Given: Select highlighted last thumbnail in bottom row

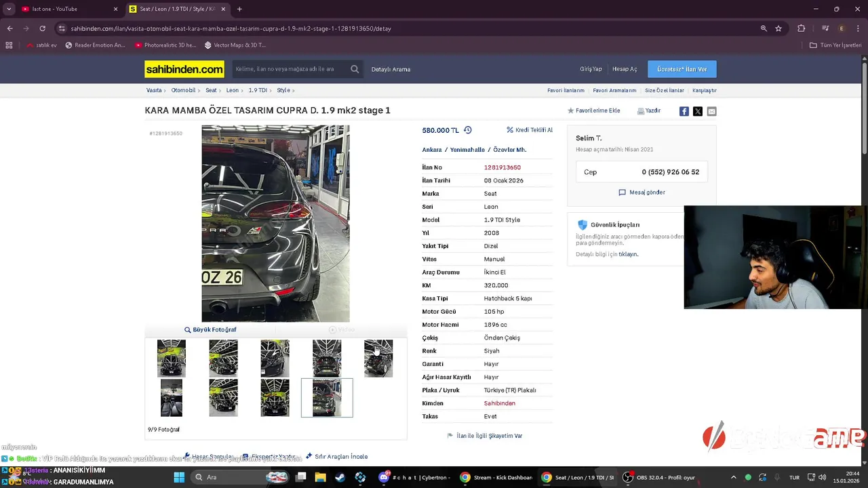Looking at the screenshot, I should pos(327,397).
